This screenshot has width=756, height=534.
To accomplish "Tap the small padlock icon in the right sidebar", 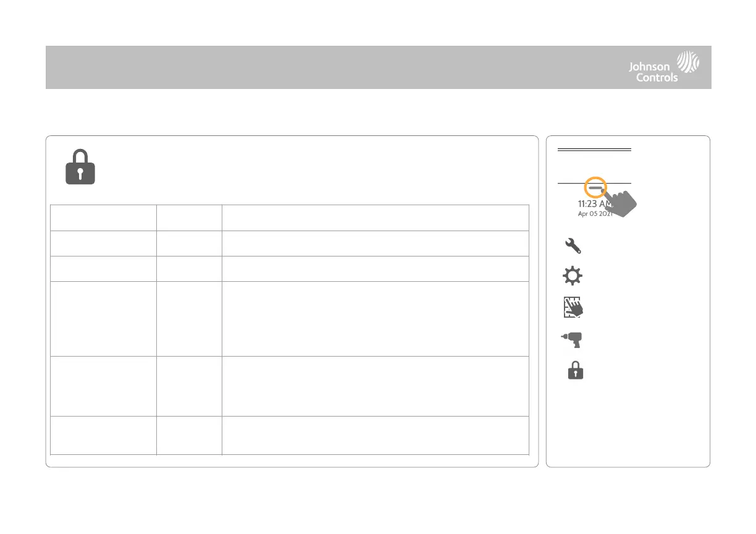I will tap(576, 371).
